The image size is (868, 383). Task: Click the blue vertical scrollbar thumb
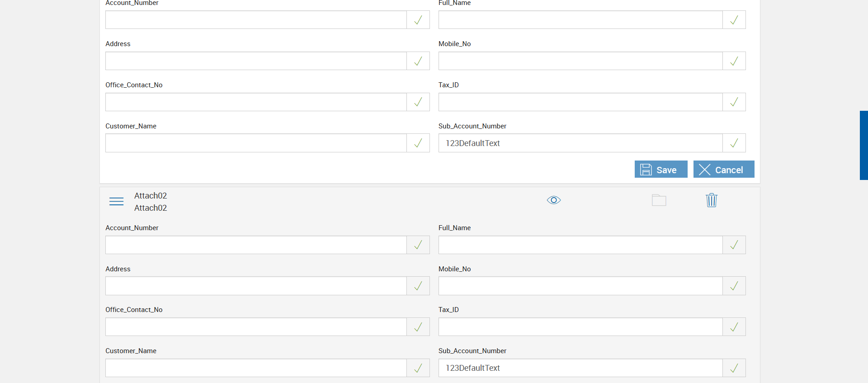click(863, 145)
